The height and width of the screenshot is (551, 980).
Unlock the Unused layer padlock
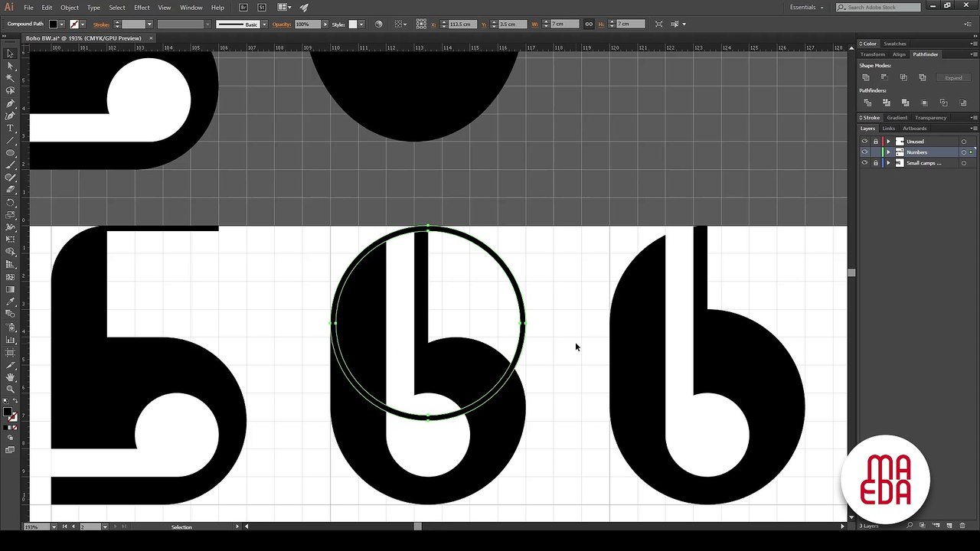coord(876,142)
